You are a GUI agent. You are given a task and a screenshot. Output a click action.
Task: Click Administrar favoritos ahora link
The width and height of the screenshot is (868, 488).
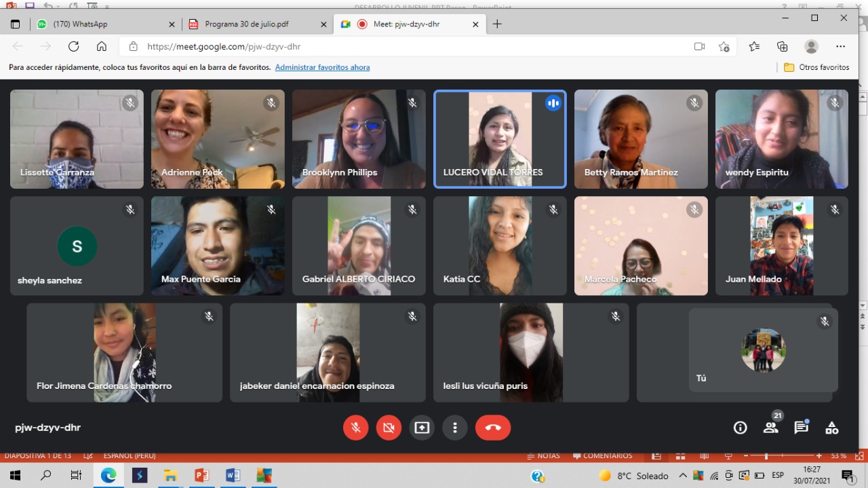322,67
